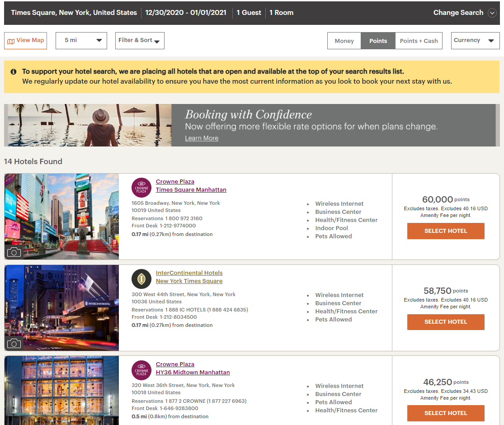Screen dimensions: 504x425
Task: Expand the 5 mi distance dropdown
Action: [81, 41]
